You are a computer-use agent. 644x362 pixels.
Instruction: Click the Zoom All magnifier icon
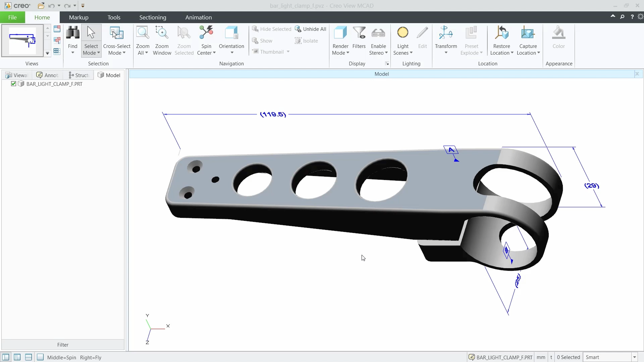point(143,33)
